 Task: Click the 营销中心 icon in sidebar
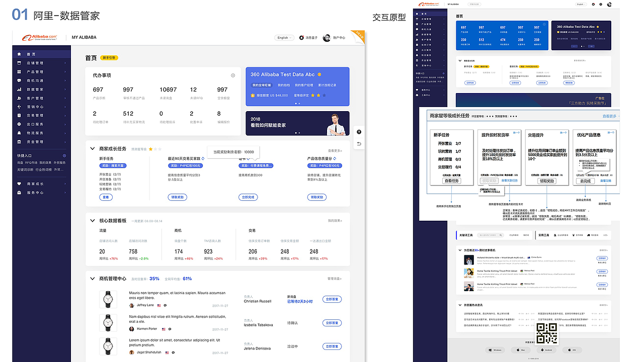coord(19,107)
